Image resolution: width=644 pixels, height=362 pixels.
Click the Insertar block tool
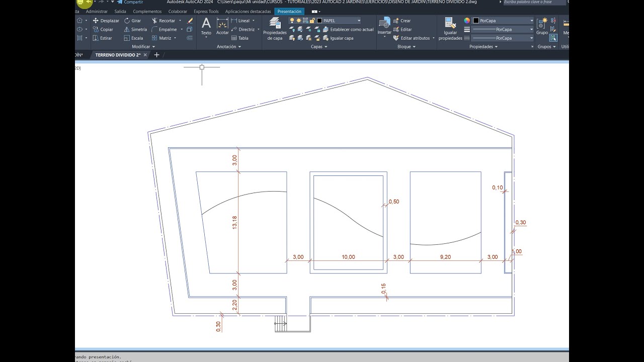coord(384,27)
